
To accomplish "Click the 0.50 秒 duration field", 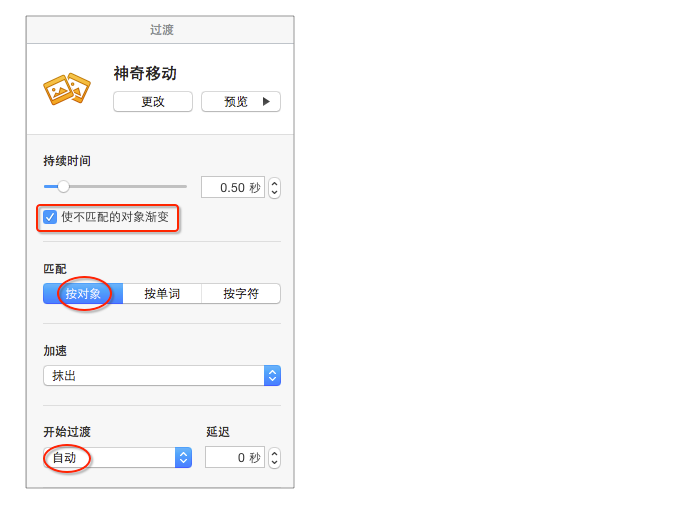I will tap(232, 187).
